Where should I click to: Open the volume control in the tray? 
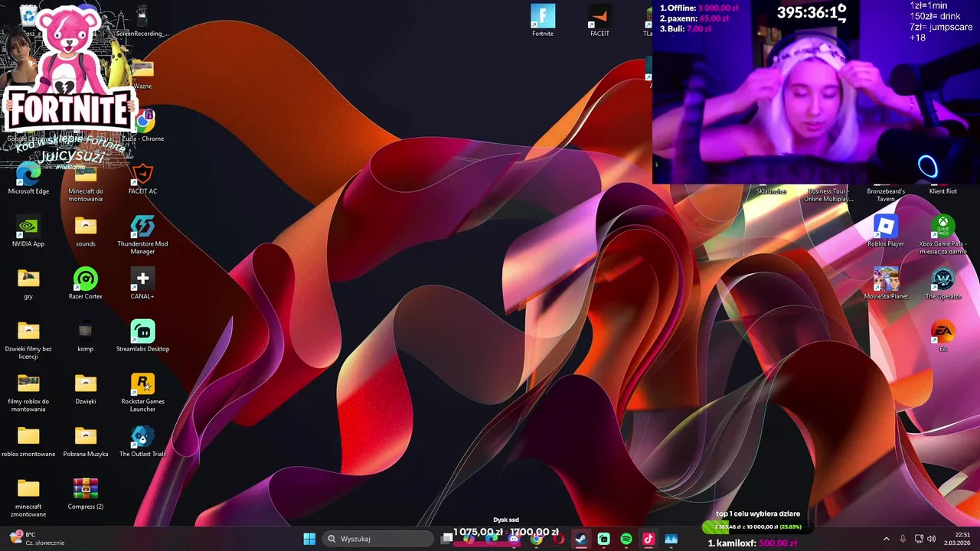[x=932, y=539]
